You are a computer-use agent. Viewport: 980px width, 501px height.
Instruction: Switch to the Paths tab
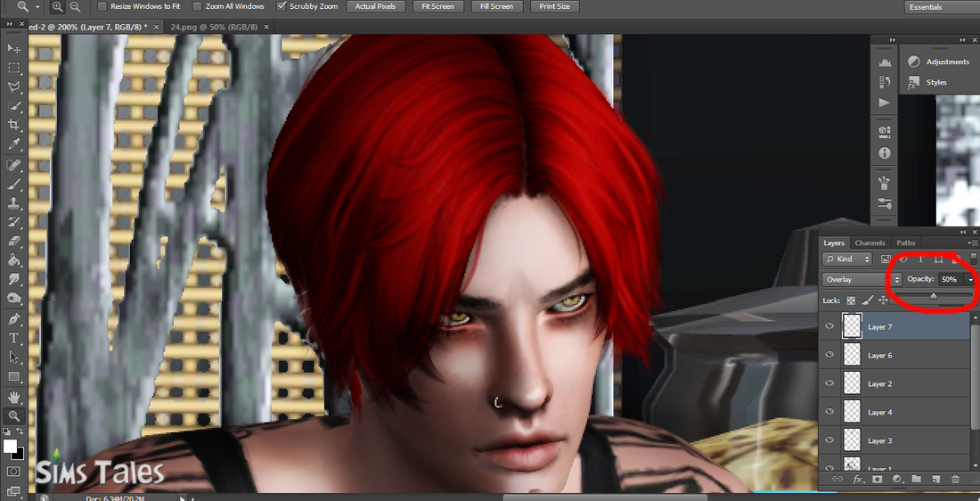(906, 242)
